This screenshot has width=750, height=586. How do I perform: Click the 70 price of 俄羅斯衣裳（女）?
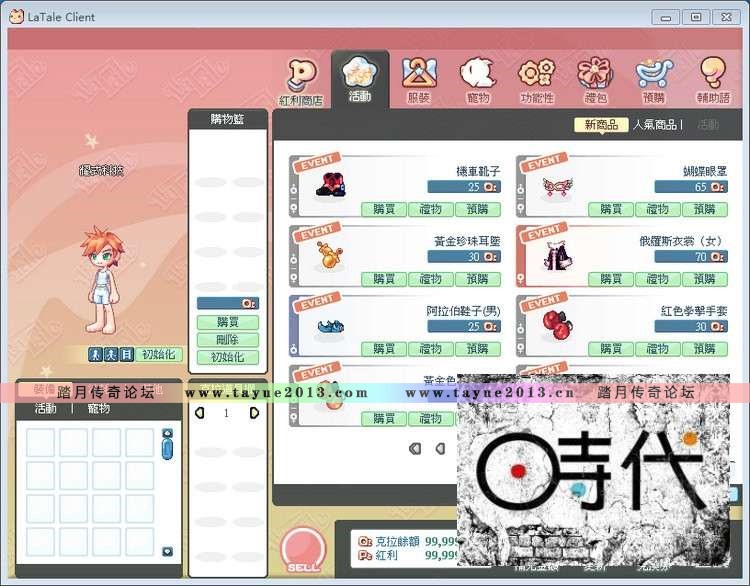click(x=691, y=256)
